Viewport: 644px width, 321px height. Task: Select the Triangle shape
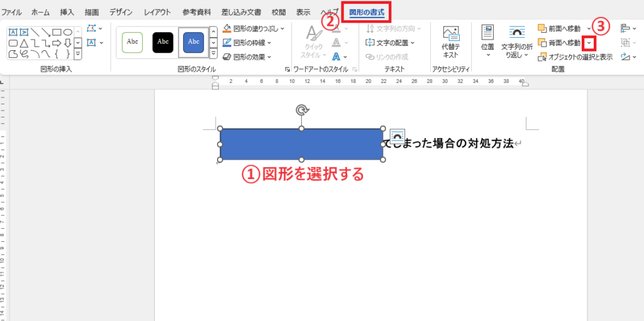[x=24, y=43]
